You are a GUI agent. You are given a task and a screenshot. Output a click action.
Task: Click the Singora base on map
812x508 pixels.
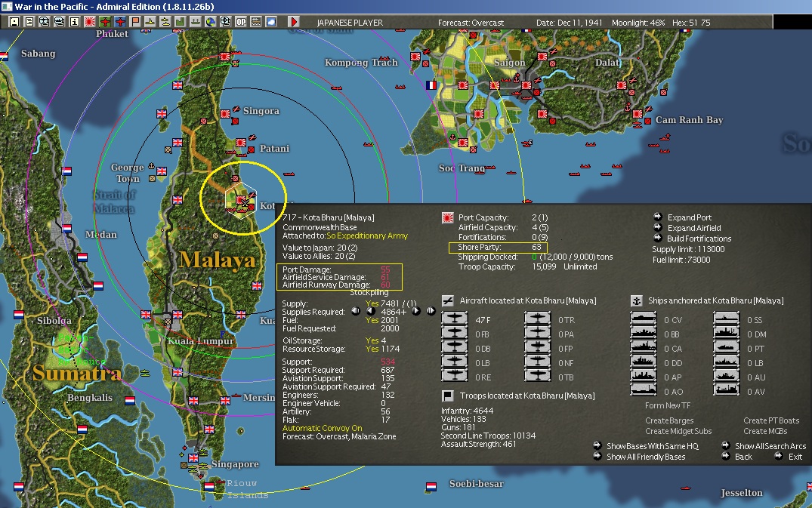(225, 114)
